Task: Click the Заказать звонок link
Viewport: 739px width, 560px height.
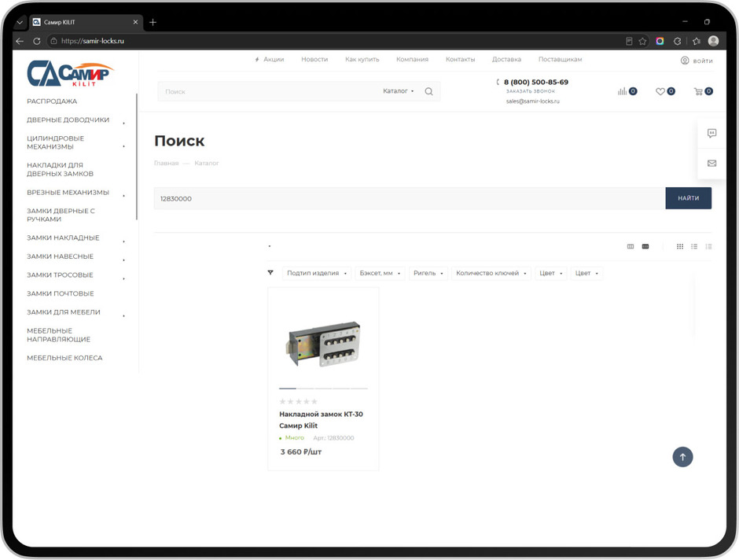Action: 531,91
